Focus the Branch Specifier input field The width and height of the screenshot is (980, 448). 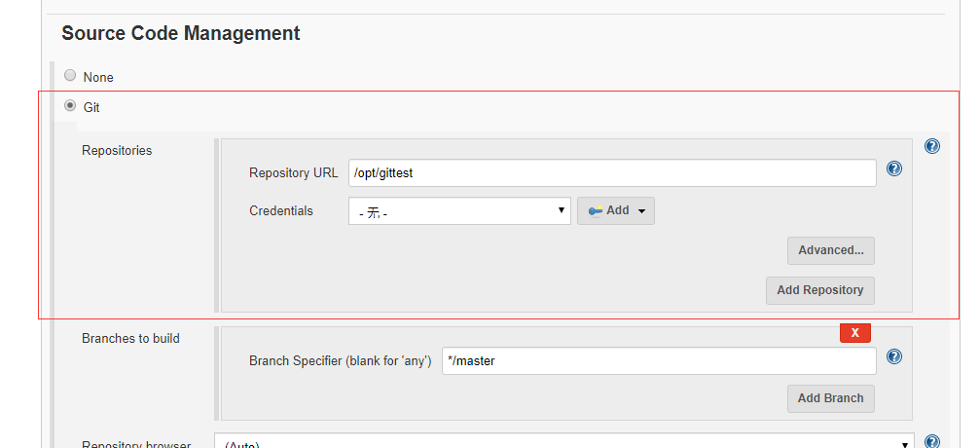point(658,361)
